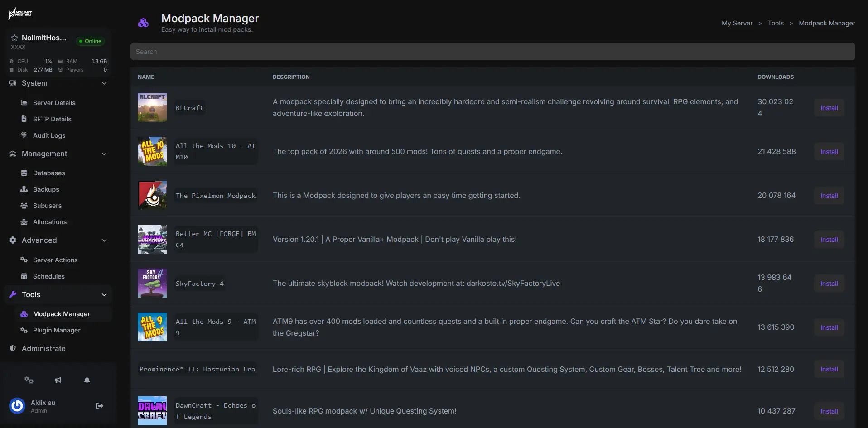The height and width of the screenshot is (428, 868).
Task: Open announcements megaphone icon
Action: point(58,380)
